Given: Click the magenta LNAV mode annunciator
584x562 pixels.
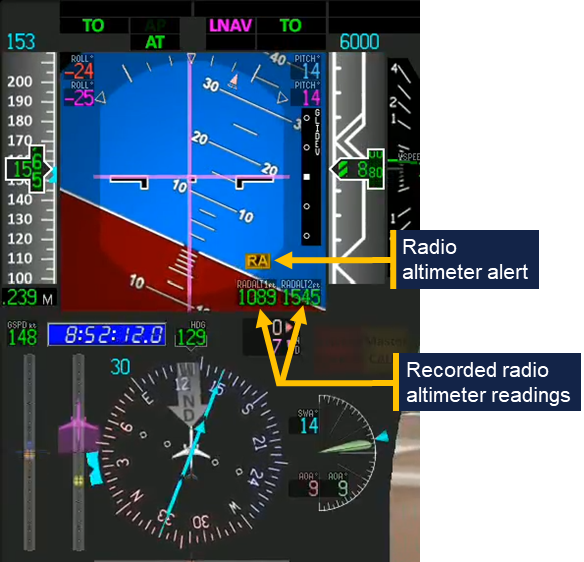Looking at the screenshot, I should (x=231, y=26).
